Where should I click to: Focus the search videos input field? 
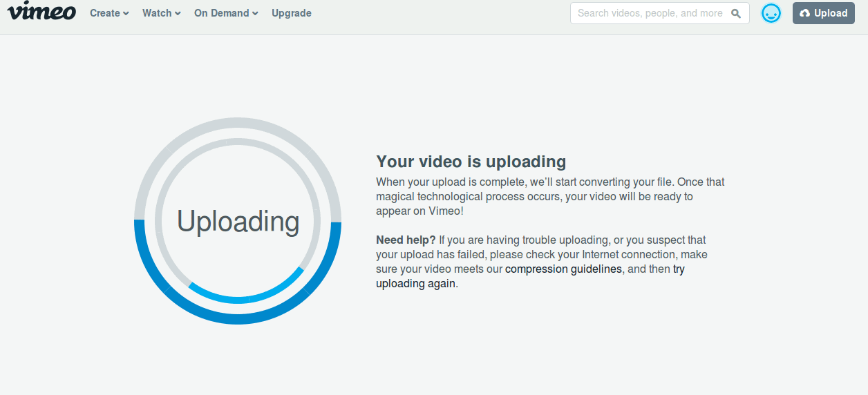click(x=650, y=13)
